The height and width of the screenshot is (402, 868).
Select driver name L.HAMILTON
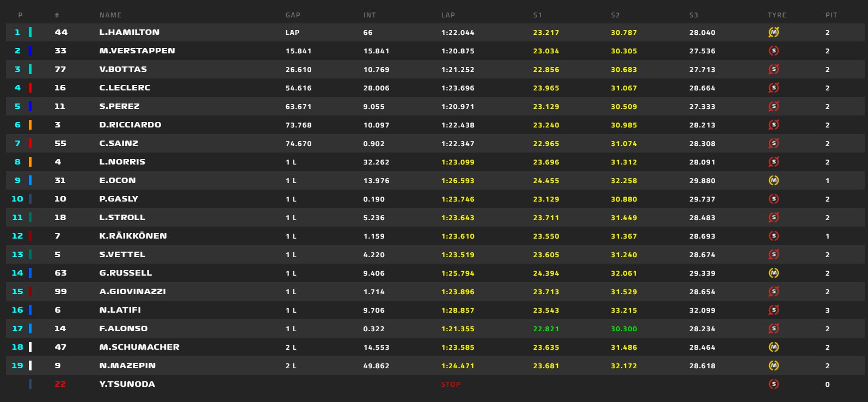tap(130, 32)
